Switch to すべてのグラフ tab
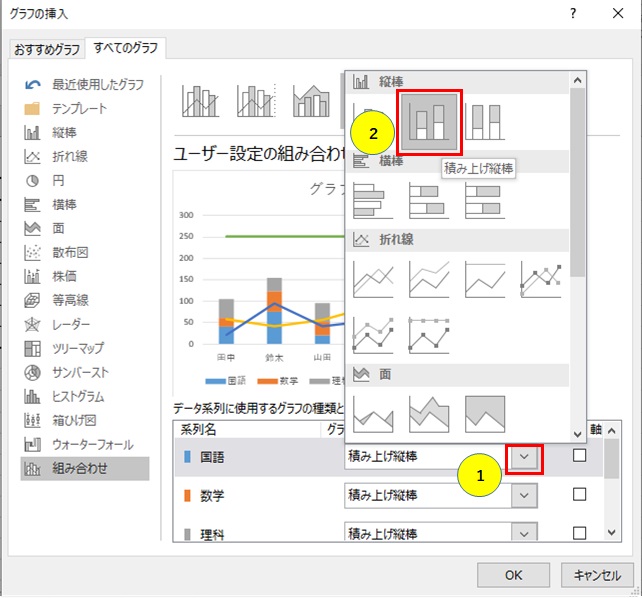 coord(125,48)
